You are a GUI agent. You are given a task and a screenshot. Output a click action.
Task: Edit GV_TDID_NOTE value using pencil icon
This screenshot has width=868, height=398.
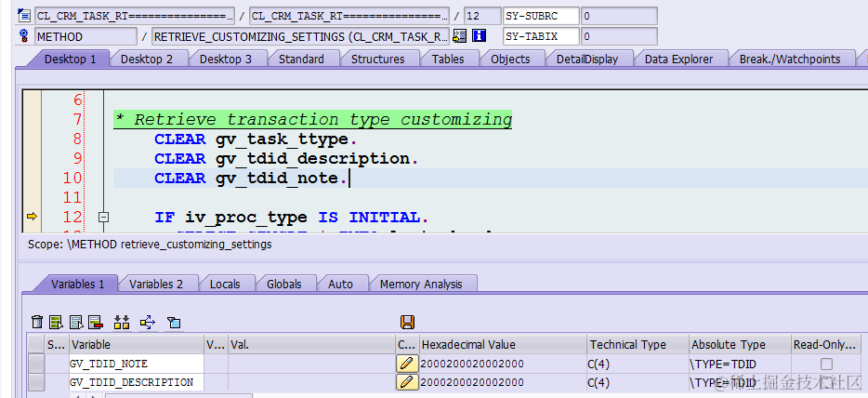(x=407, y=364)
